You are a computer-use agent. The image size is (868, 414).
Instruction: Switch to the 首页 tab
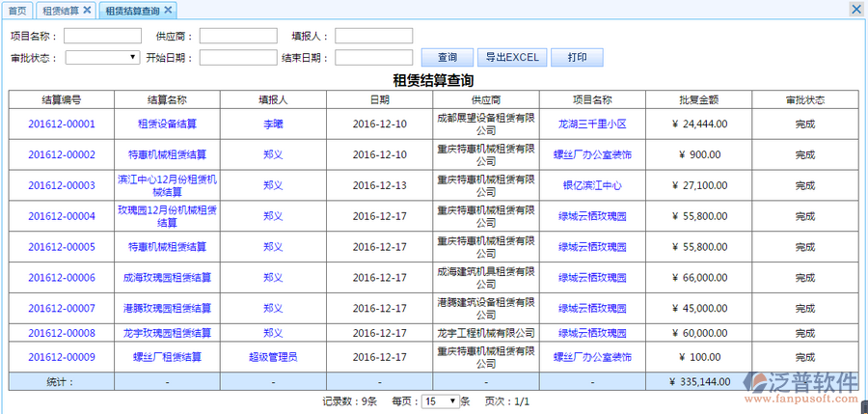pos(17,11)
